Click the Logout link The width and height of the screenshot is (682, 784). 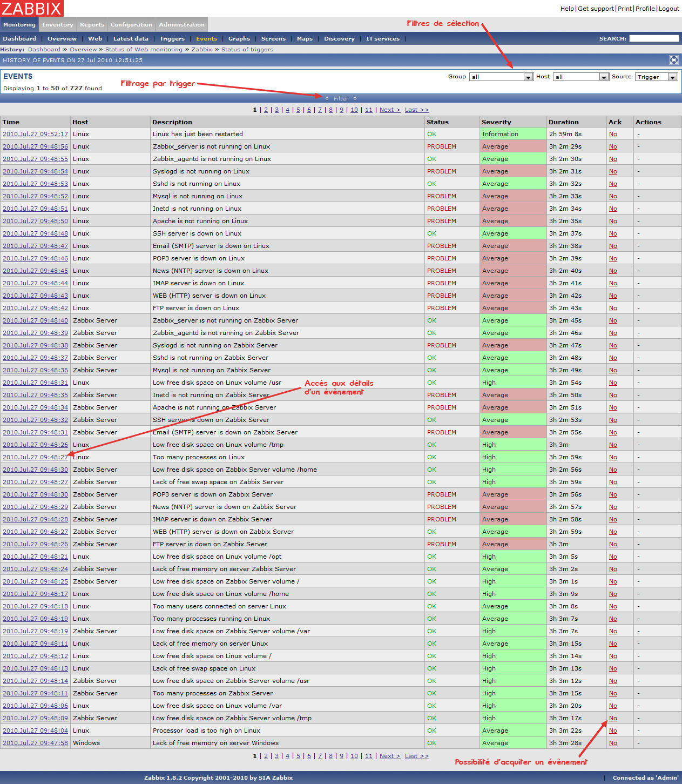pyautogui.click(x=669, y=9)
